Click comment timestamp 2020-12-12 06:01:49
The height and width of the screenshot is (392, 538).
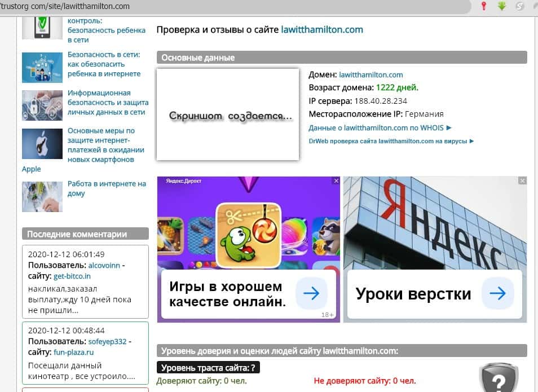pos(66,254)
